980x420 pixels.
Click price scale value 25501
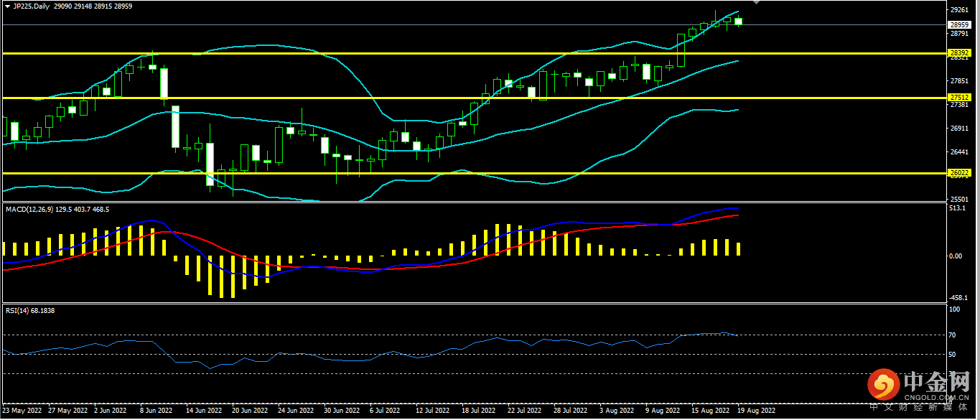[958, 199]
